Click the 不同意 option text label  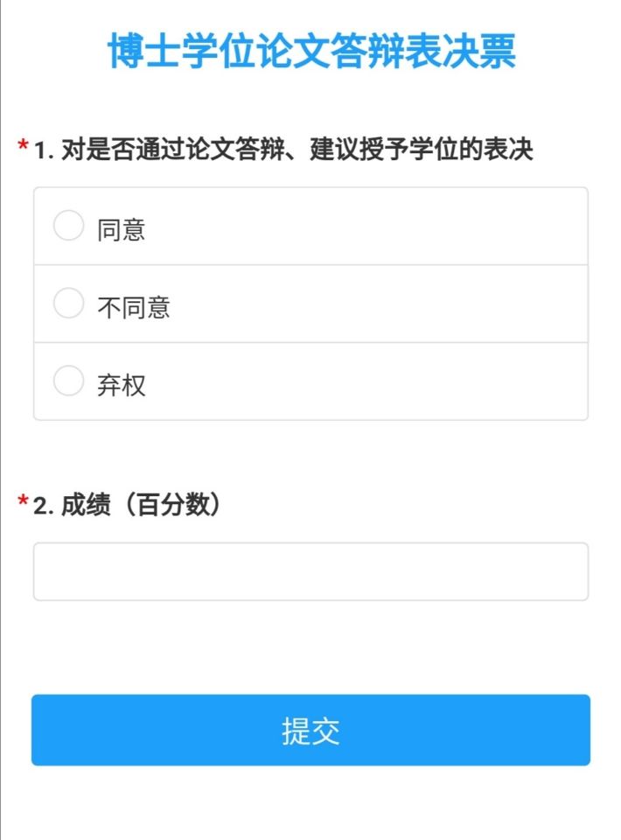[134, 307]
